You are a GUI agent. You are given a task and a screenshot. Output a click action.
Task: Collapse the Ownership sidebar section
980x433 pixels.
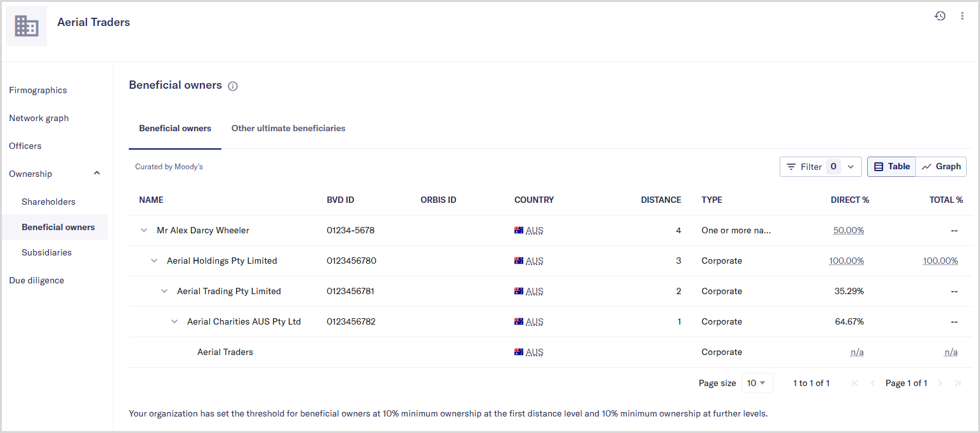(x=97, y=173)
